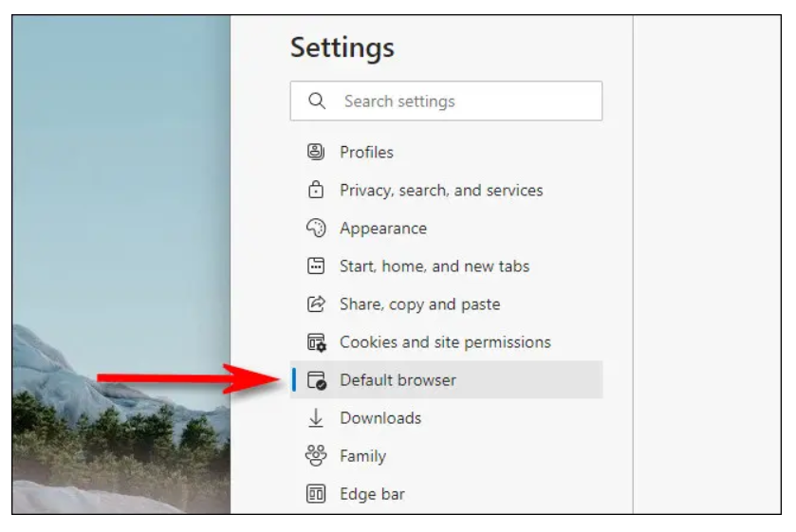Select the Share, copy and paste icon
This screenshot has width=796, height=532.
click(316, 303)
